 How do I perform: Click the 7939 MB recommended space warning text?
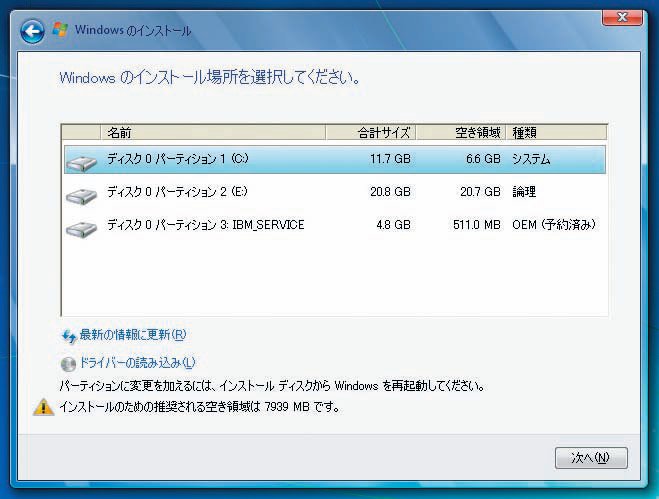200,407
